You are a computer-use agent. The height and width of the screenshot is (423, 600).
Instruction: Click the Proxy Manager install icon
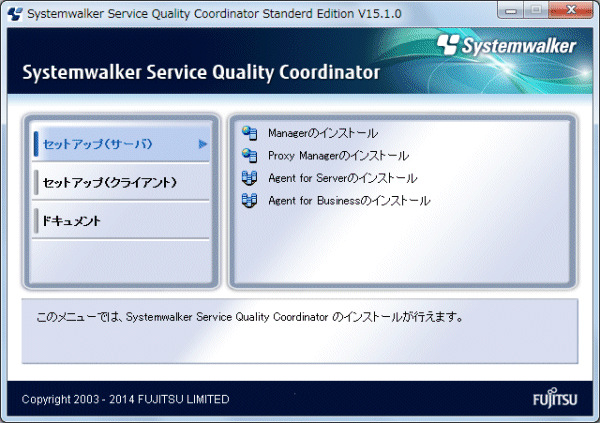(249, 155)
